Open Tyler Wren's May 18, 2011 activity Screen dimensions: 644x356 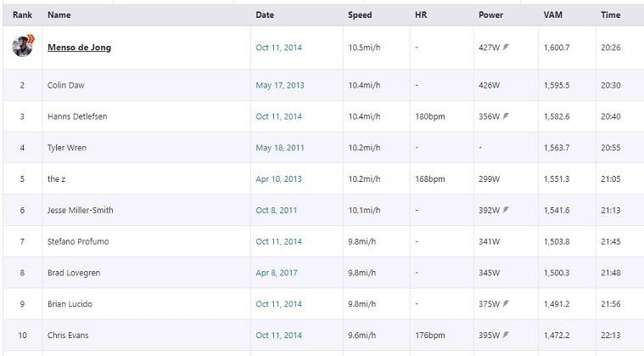280,148
